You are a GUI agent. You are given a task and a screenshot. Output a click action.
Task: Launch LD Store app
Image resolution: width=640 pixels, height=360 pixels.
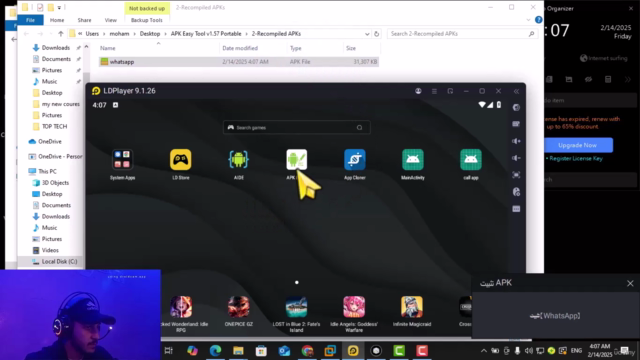click(x=180, y=160)
